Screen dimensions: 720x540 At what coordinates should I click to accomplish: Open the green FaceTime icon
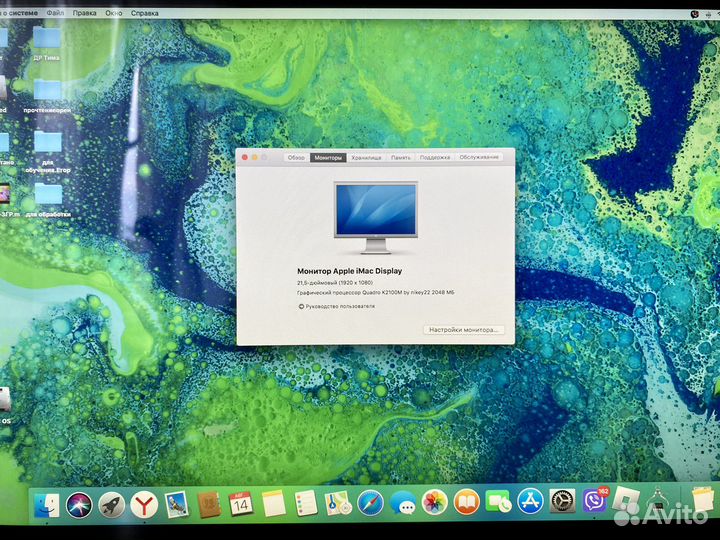pyautogui.click(x=498, y=501)
